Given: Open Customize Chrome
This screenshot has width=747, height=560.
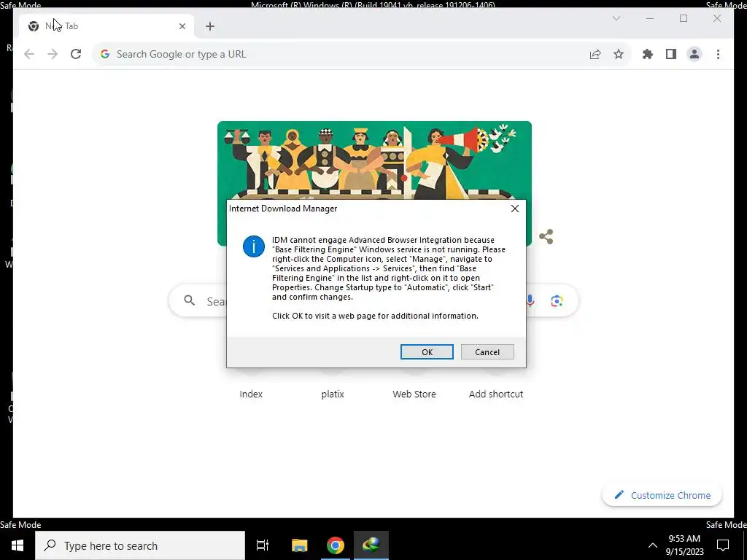Looking at the screenshot, I should pyautogui.click(x=662, y=495).
